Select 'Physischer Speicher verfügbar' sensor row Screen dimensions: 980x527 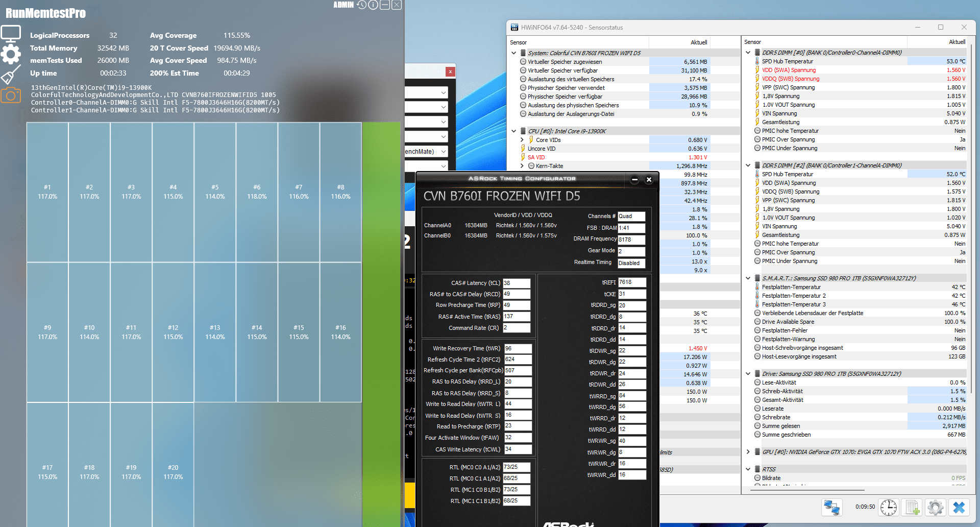[614, 97]
